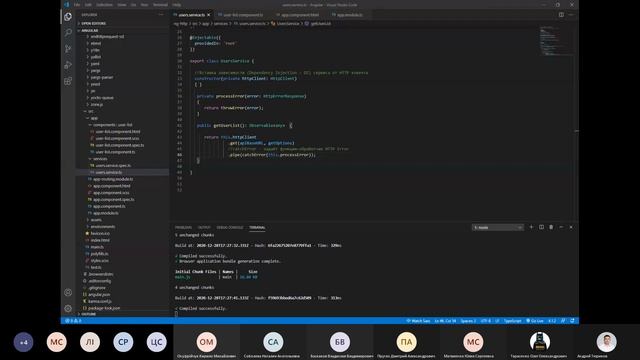Open the Run and Debug view
Viewport: 640px width, 360px height.
(68, 64)
